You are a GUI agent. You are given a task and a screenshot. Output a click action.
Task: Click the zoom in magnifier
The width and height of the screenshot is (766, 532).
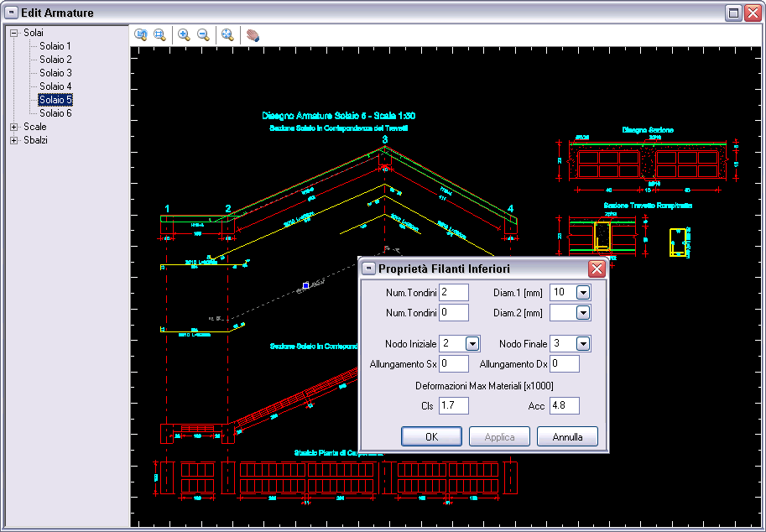(184, 34)
